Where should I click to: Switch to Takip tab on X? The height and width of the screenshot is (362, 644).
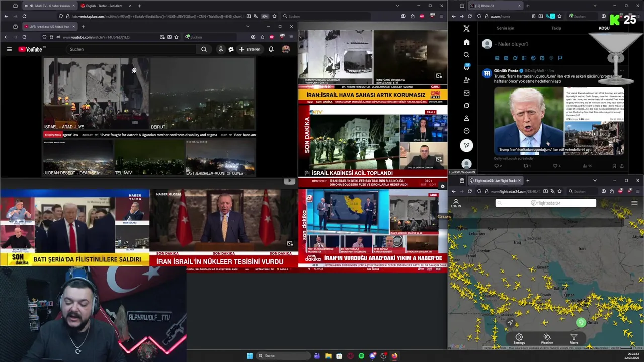(556, 28)
